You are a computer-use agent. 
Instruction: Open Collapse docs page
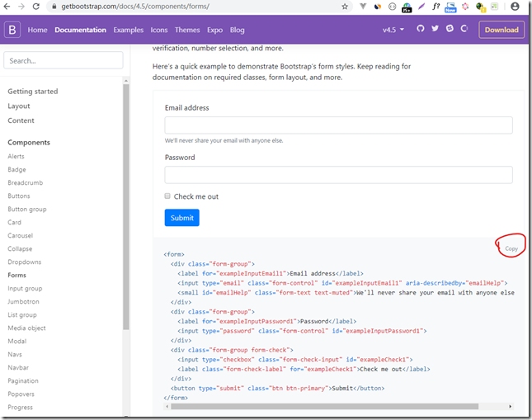coord(20,248)
